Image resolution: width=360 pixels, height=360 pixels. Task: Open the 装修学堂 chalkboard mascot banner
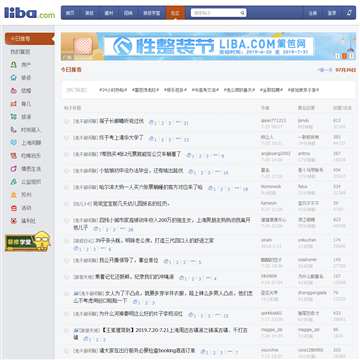tap(27, 241)
